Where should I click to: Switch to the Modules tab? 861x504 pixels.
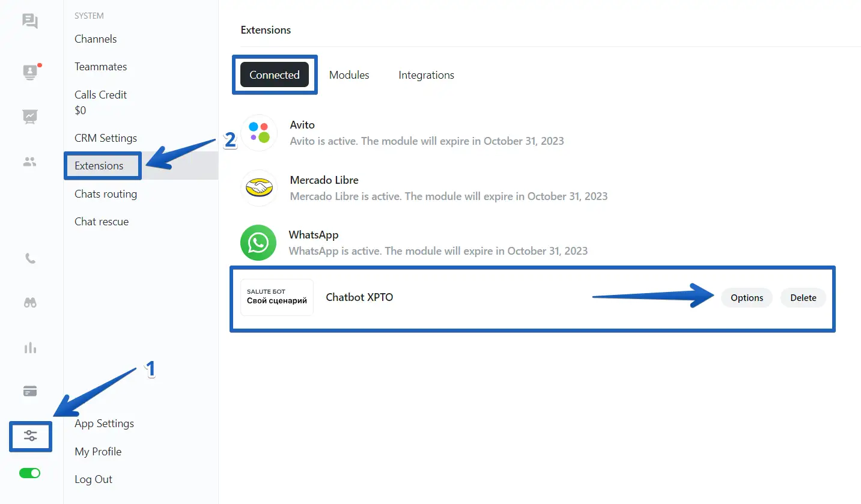coord(349,75)
